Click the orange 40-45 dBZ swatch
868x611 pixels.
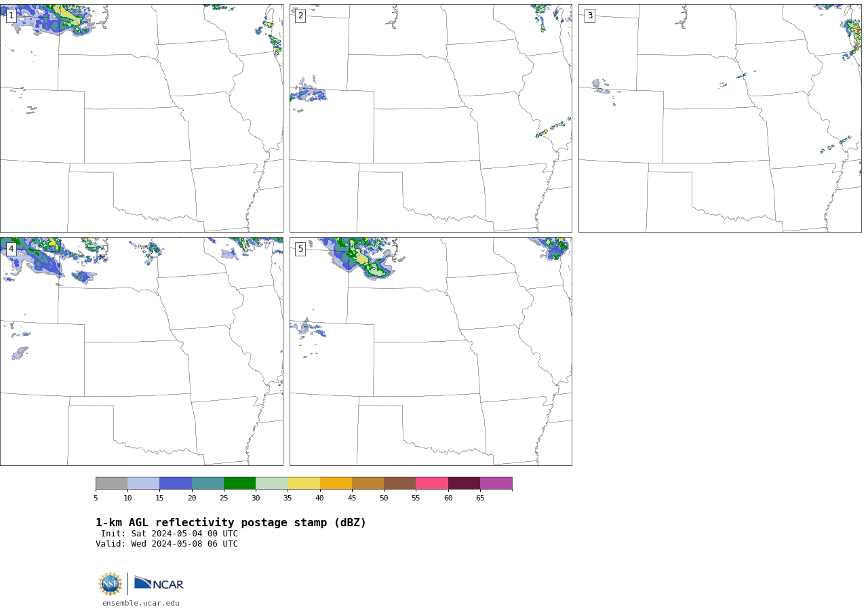(336, 483)
